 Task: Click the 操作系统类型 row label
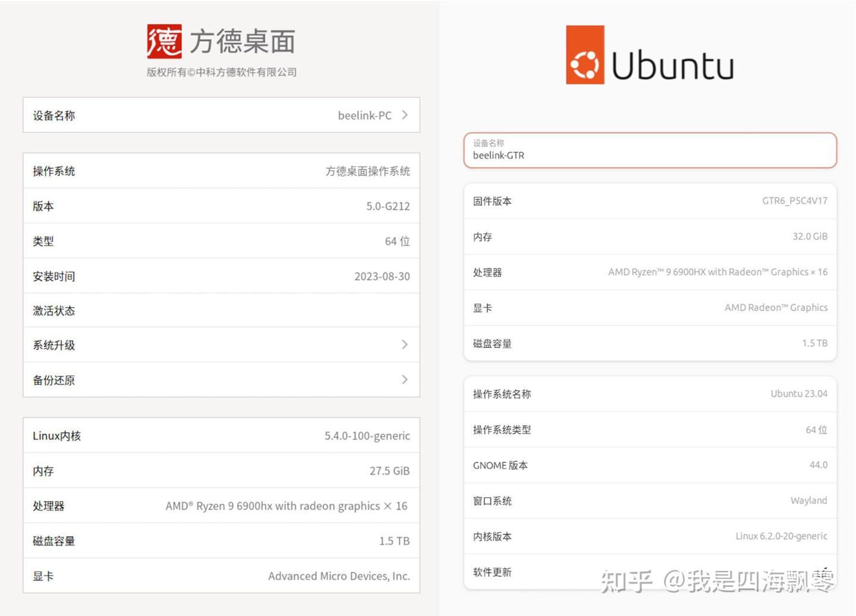pyautogui.click(x=502, y=430)
